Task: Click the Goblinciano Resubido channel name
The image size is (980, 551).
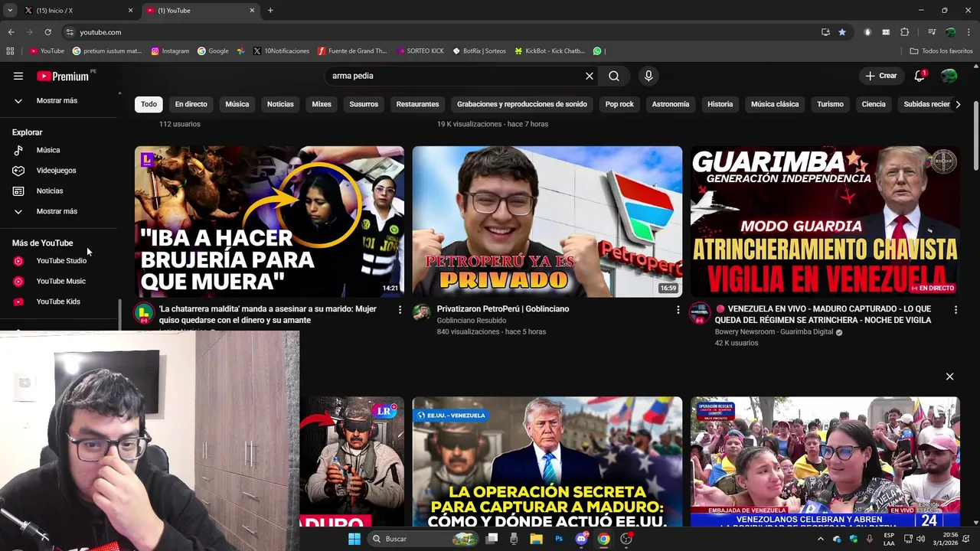Action: pos(471,321)
